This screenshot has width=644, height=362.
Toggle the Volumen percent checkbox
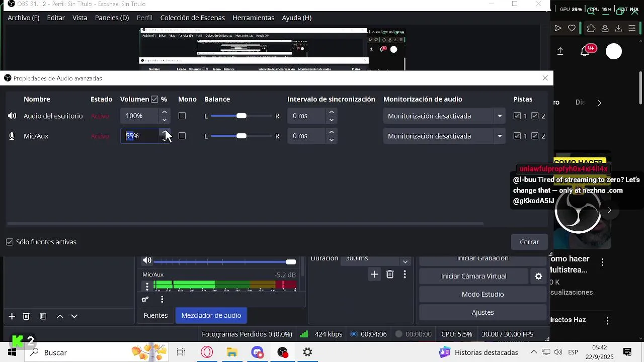pos(154,100)
